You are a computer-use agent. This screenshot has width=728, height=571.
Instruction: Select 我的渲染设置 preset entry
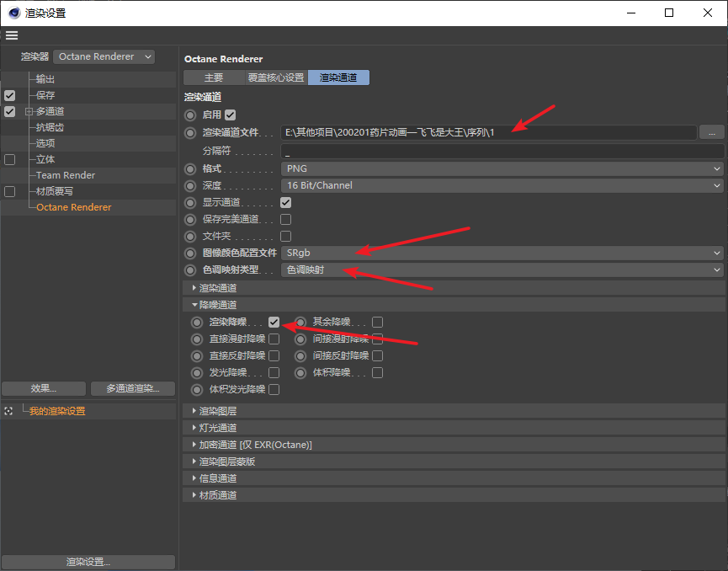click(x=57, y=411)
